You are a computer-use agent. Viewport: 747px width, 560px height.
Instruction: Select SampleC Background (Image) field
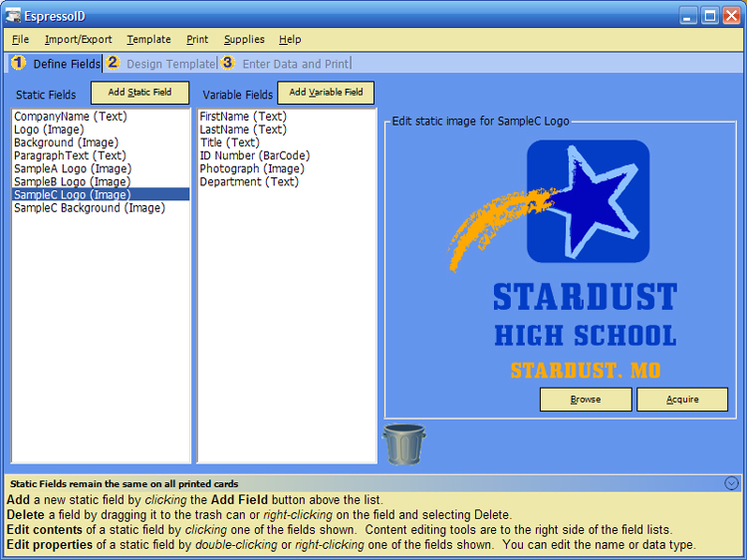(x=89, y=208)
